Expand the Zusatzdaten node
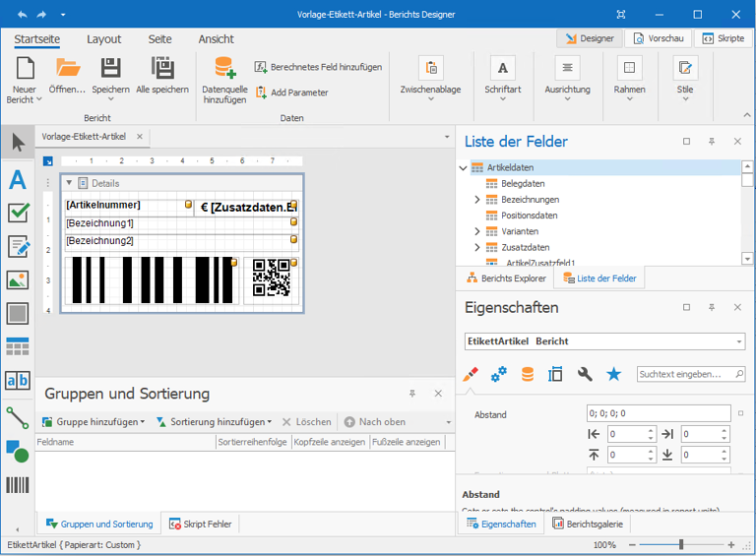This screenshot has width=756, height=556. (477, 247)
